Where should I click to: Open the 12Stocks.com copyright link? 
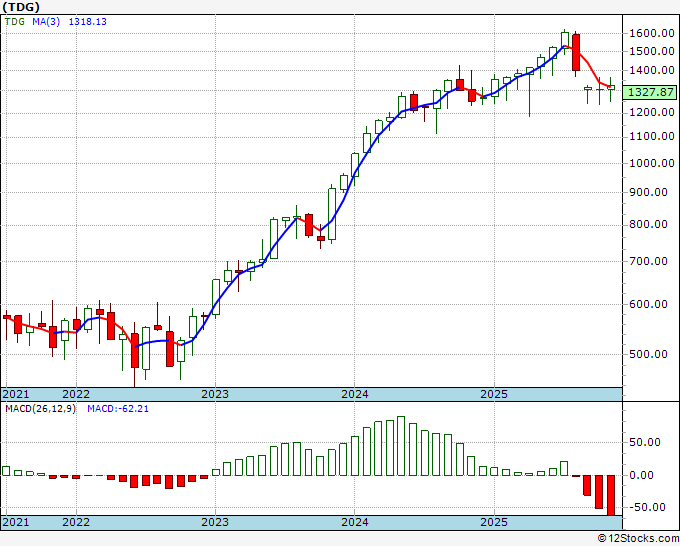(x=638, y=539)
